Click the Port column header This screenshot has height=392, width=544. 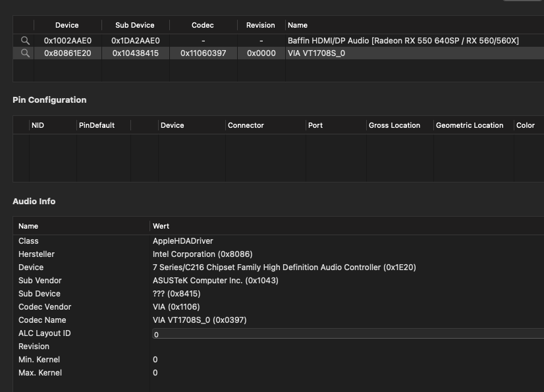(x=315, y=125)
